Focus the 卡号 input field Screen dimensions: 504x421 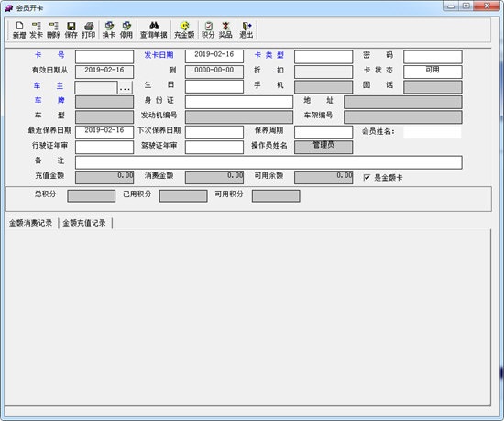104,57
